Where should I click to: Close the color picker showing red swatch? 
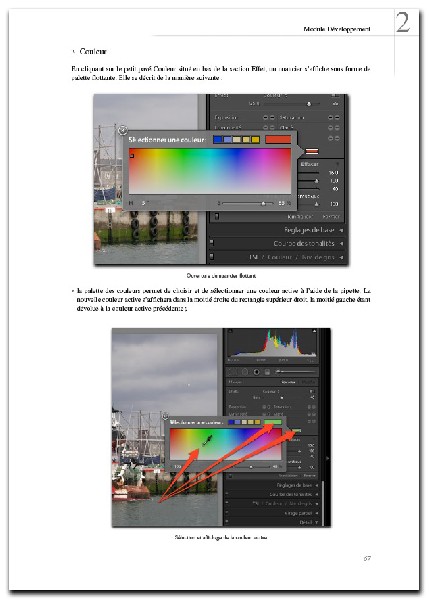[x=122, y=130]
